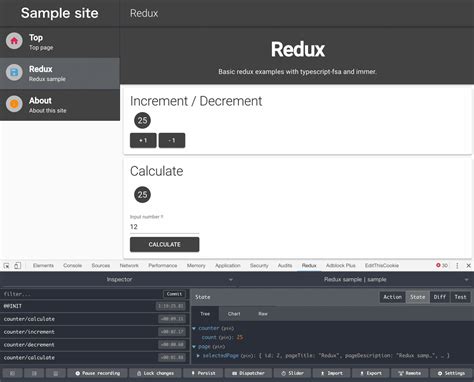Select the counter/decrement action row
The width and height of the screenshot is (474, 382).
95,345
